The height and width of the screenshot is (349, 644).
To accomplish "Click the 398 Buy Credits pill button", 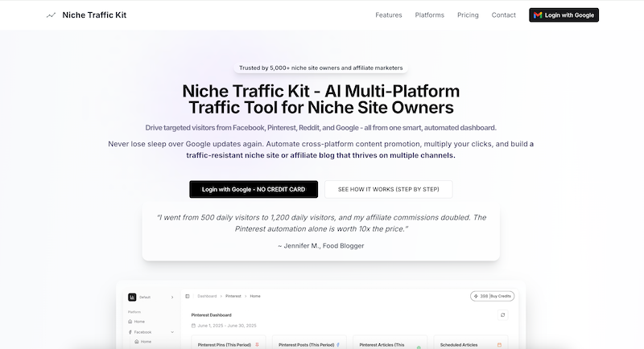I will pos(492,296).
